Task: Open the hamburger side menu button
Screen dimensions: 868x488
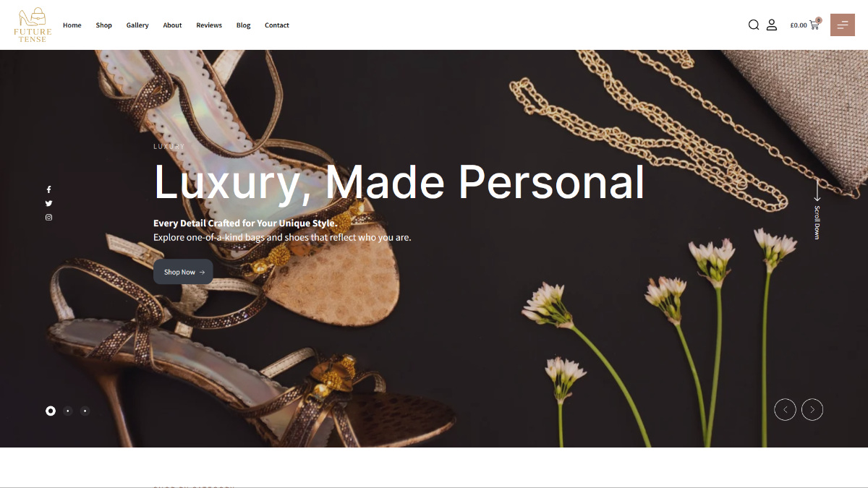Action: pos(843,25)
